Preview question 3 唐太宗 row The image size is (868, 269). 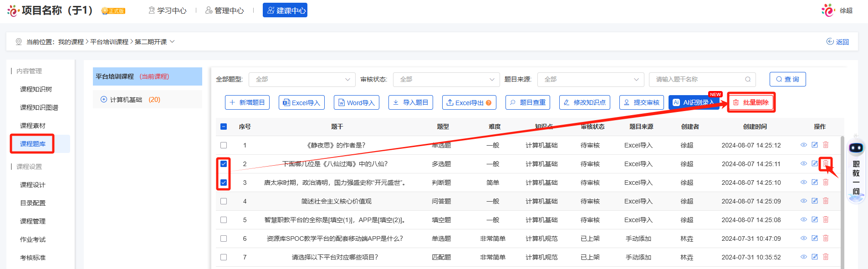click(x=804, y=182)
